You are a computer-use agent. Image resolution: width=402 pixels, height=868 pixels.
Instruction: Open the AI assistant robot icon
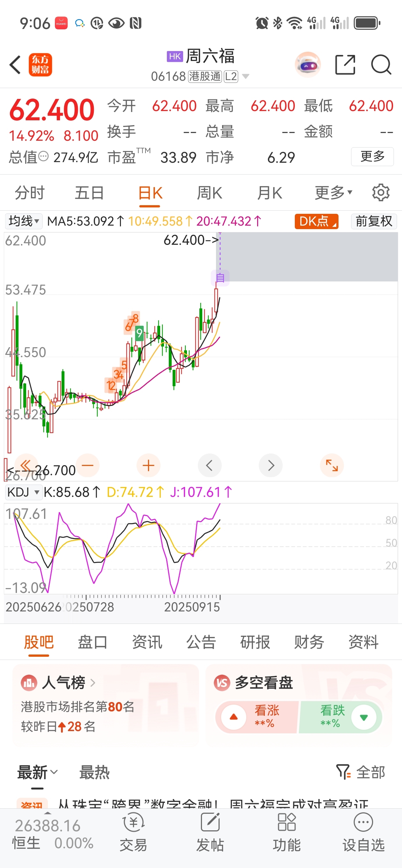click(307, 65)
